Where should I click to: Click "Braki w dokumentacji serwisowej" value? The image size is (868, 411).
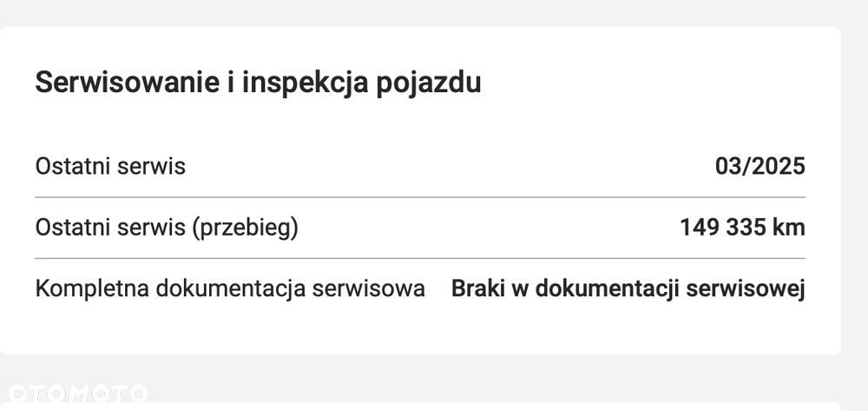coord(628,288)
